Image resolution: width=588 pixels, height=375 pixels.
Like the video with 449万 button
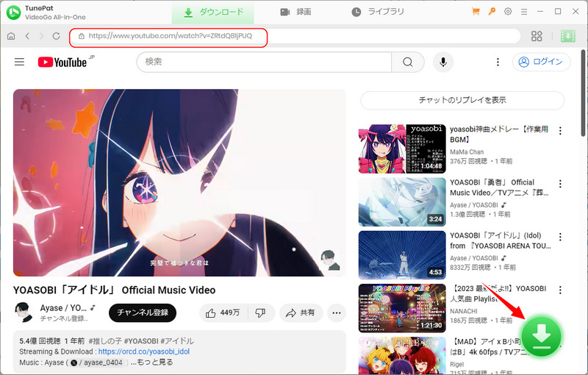click(x=223, y=312)
